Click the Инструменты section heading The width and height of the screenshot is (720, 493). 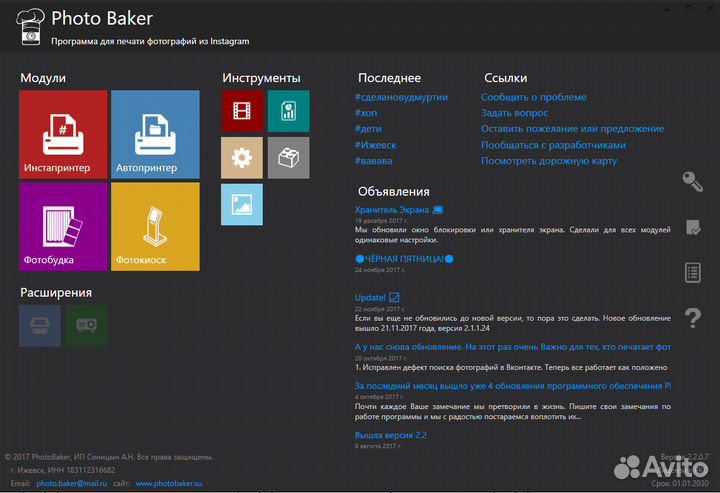261,78
